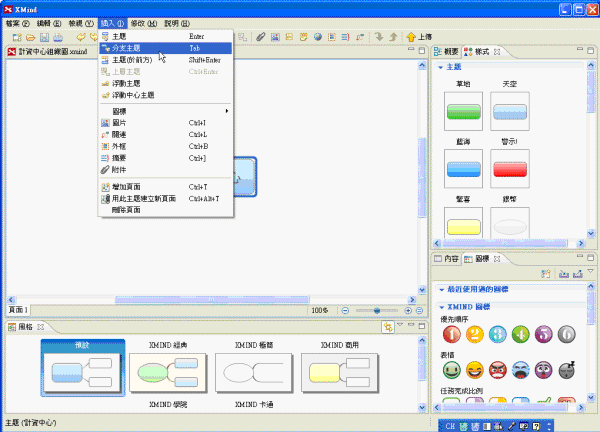Select the XMIND 經典 style thumbnail
The image size is (600, 432).
pyautogui.click(x=168, y=373)
